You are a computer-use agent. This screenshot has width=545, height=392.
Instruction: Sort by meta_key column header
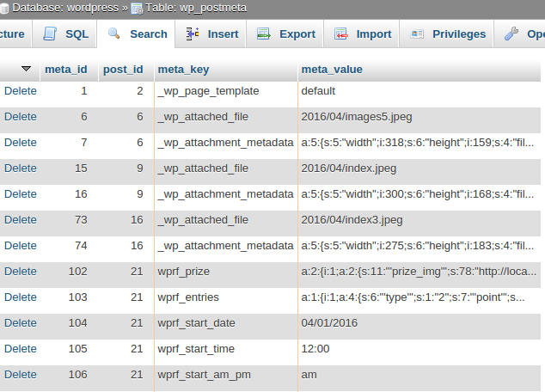(x=183, y=70)
